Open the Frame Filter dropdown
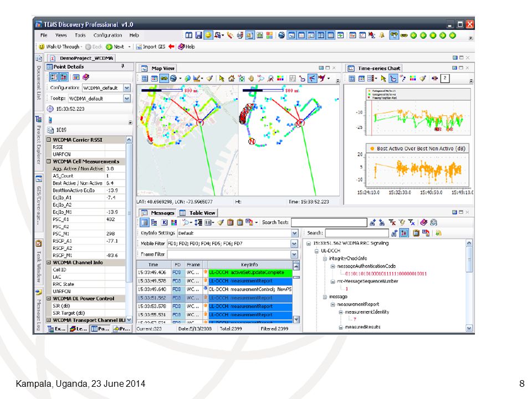 tap(294, 254)
